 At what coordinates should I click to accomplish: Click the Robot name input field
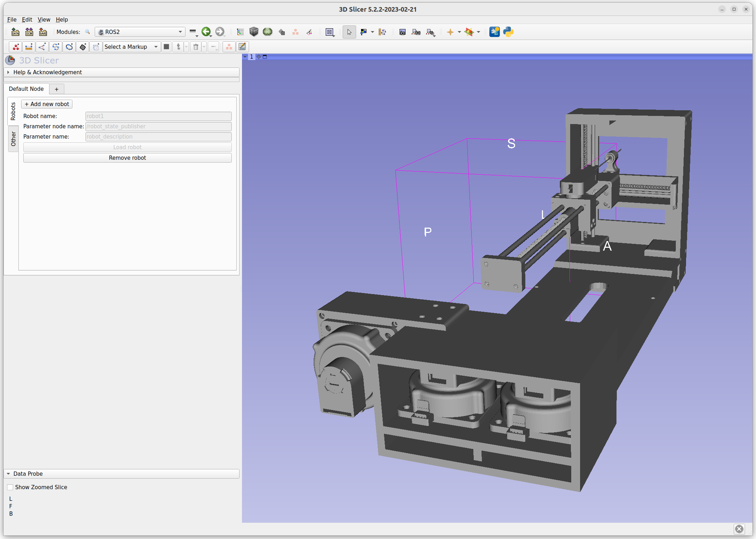coord(158,116)
